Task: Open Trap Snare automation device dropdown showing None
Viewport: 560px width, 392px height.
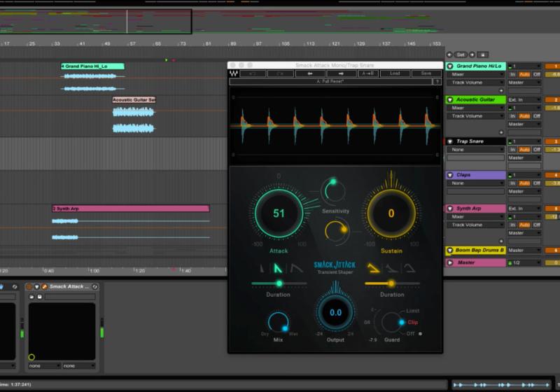Action: (476, 149)
